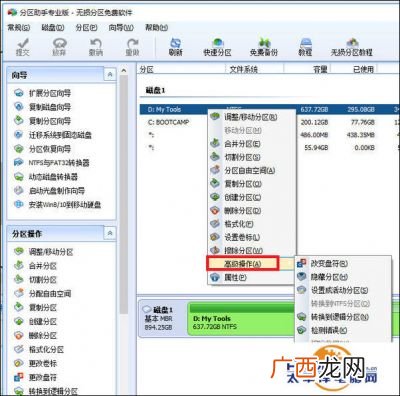400x396 pixels.
Task: Launch 扩展分区向导 in the wizard panel
Action: click(x=42, y=93)
